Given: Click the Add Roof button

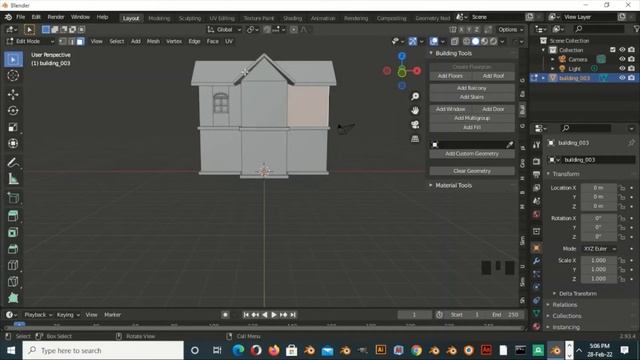Looking at the screenshot, I should point(493,76).
